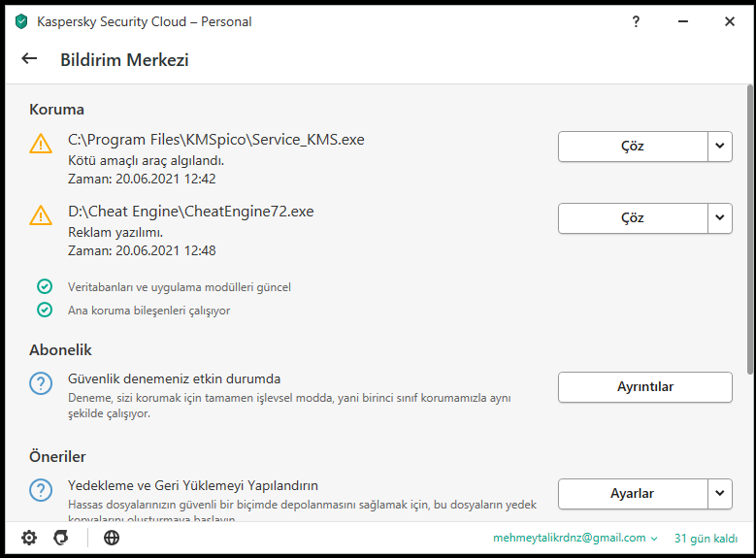Expand dropdown arrow next to CheatEngine72 Çöz

tap(719, 218)
